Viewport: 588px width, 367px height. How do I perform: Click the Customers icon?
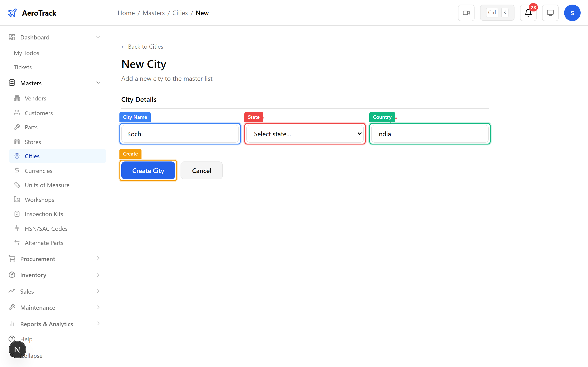click(17, 113)
